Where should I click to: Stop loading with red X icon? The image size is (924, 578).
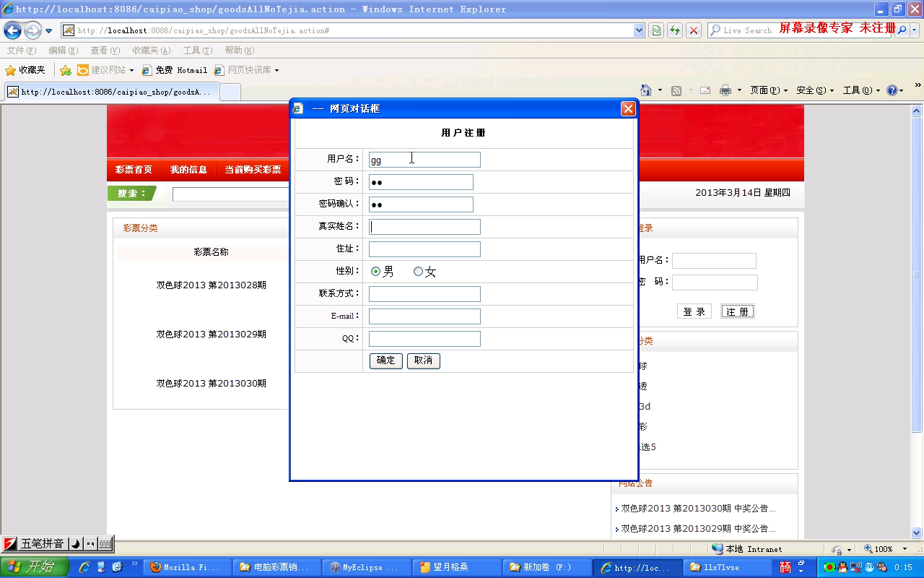coord(694,30)
